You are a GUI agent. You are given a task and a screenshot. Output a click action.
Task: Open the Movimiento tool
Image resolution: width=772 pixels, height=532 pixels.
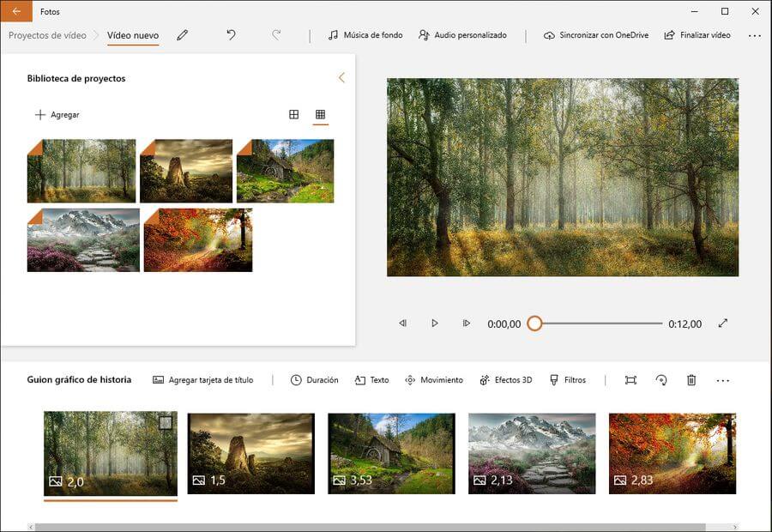tap(434, 380)
